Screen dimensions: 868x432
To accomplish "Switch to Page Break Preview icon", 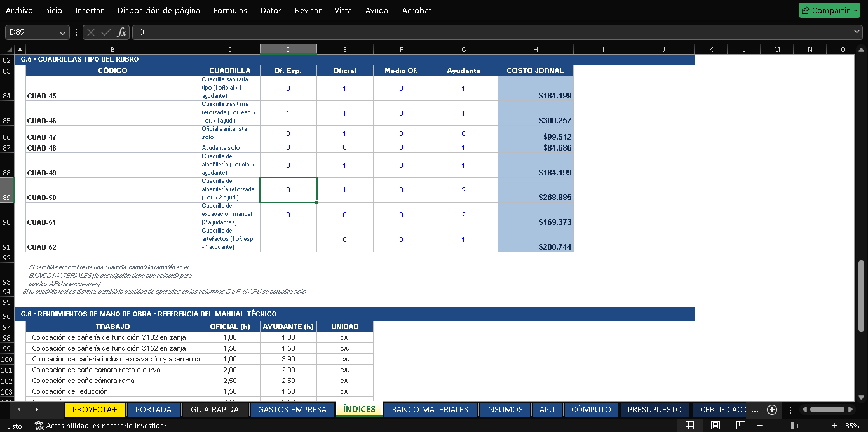I will pos(740,426).
